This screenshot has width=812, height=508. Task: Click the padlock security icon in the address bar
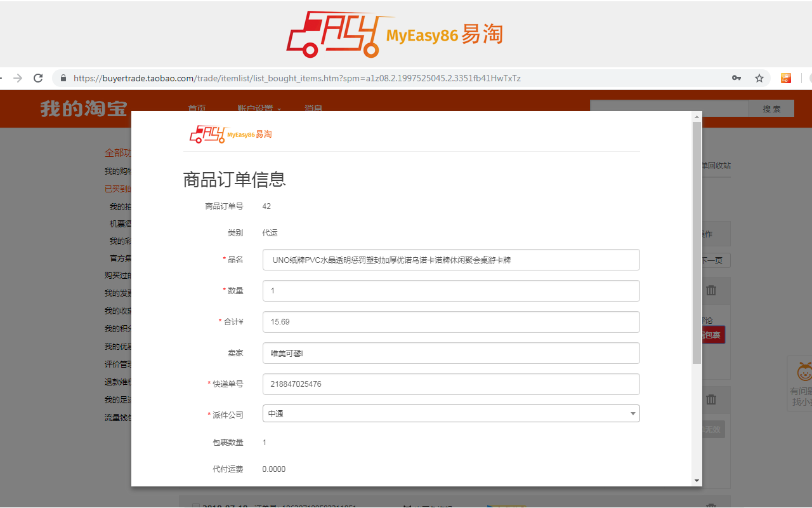click(62, 77)
